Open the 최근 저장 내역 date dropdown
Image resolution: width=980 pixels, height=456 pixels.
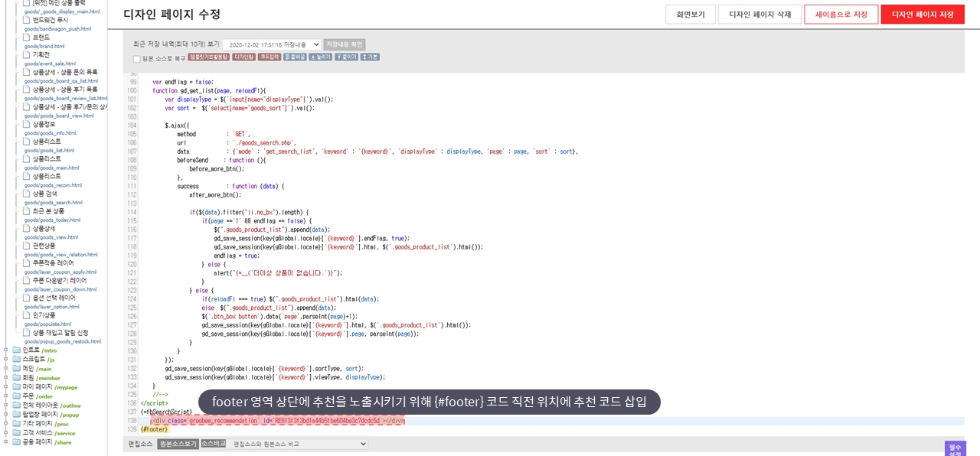[x=271, y=44]
